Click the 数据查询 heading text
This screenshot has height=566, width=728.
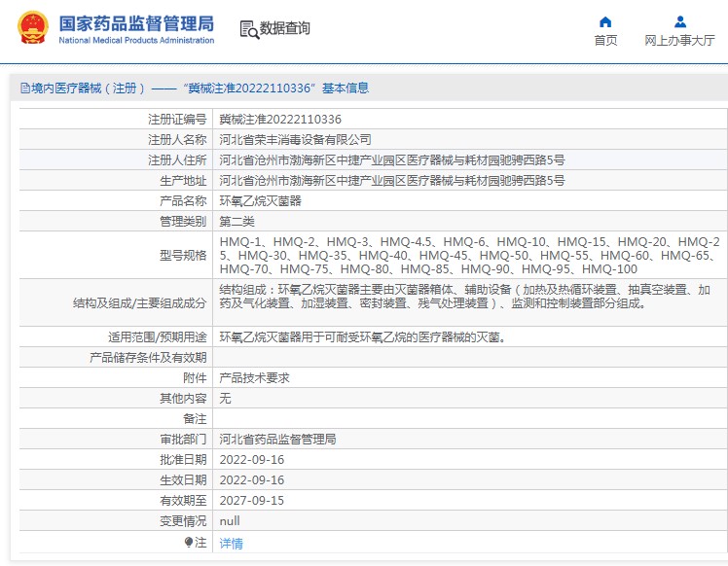click(284, 28)
